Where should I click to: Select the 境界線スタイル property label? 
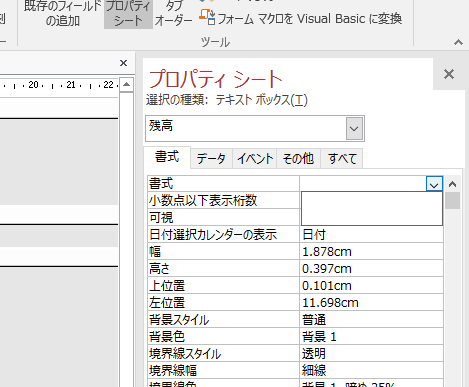(x=223, y=354)
